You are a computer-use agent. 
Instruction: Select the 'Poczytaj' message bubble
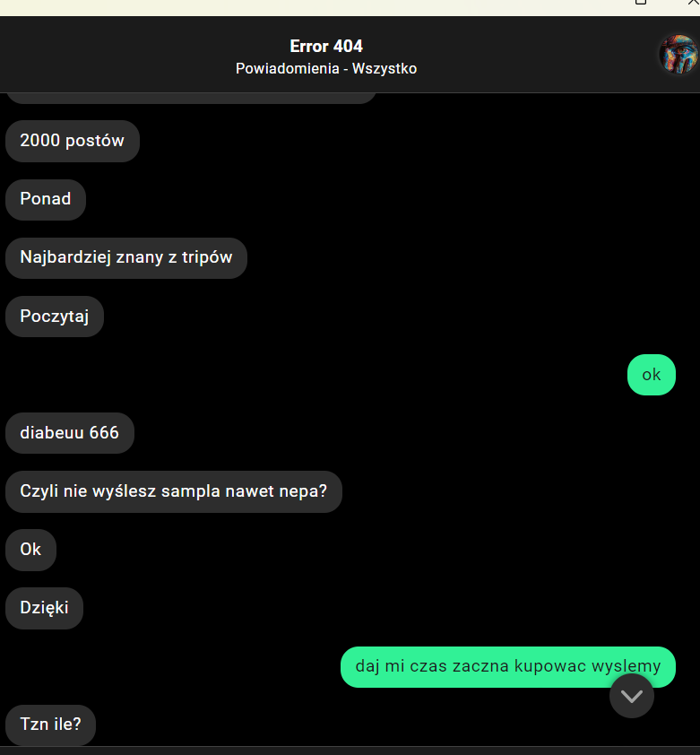click(x=55, y=317)
